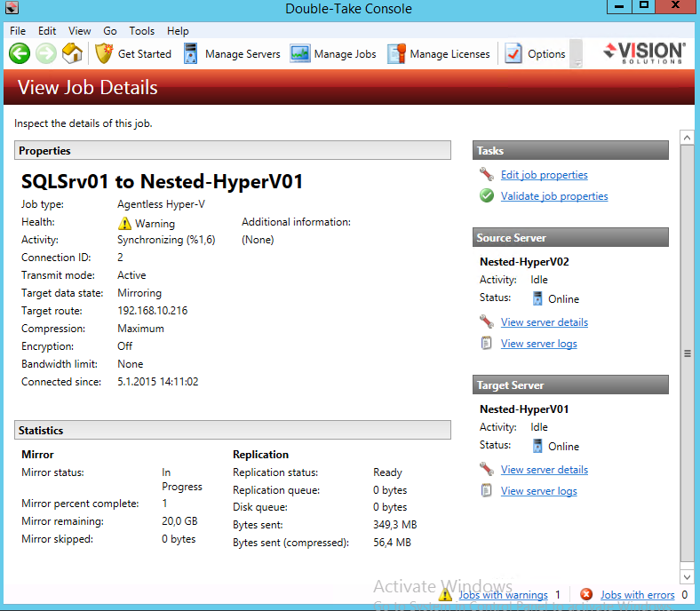
Task: Click the Double-Take title bar app icon
Action: 12,8
